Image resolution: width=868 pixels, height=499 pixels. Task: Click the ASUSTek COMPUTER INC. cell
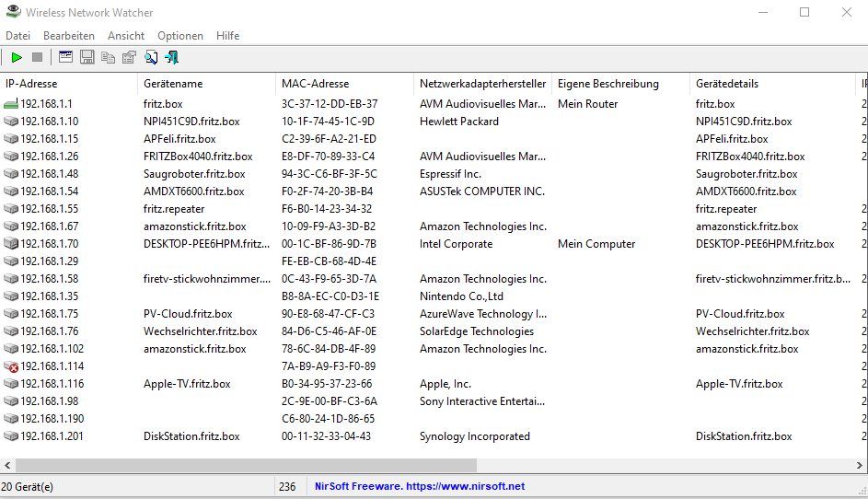[482, 191]
